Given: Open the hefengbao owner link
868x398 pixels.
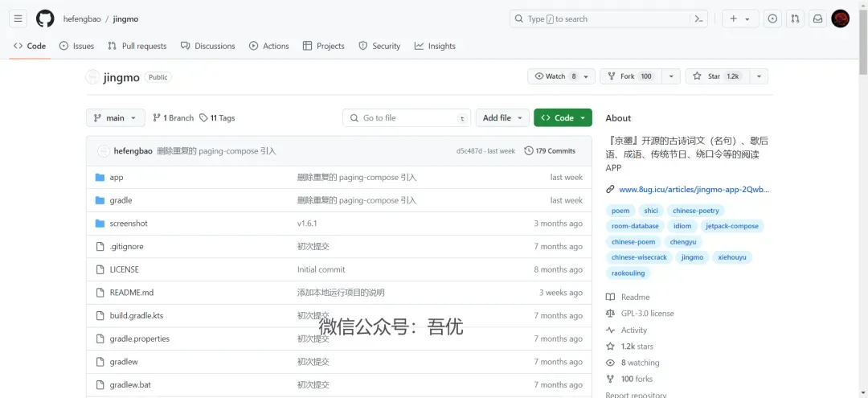Looking at the screenshot, I should (x=82, y=18).
